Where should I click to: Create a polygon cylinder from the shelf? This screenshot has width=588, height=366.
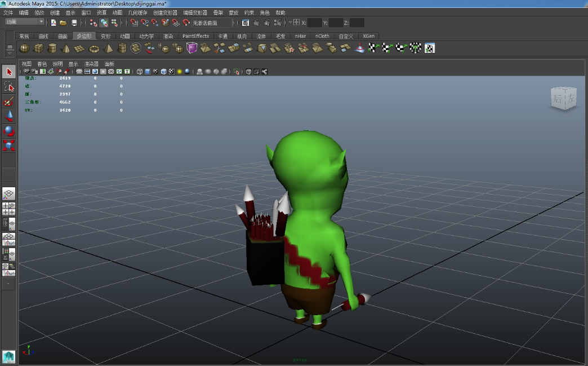(52, 48)
